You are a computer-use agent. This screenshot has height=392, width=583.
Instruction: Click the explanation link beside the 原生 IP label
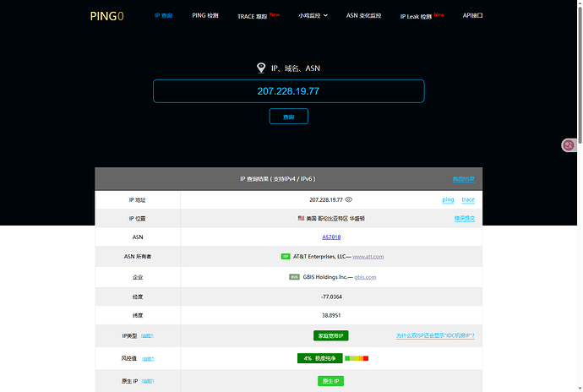[148, 381]
